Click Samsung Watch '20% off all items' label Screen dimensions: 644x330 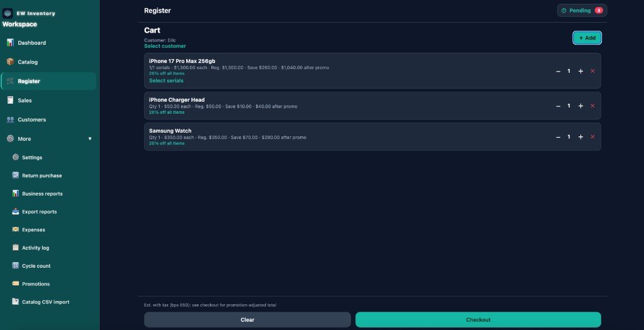[x=167, y=143]
